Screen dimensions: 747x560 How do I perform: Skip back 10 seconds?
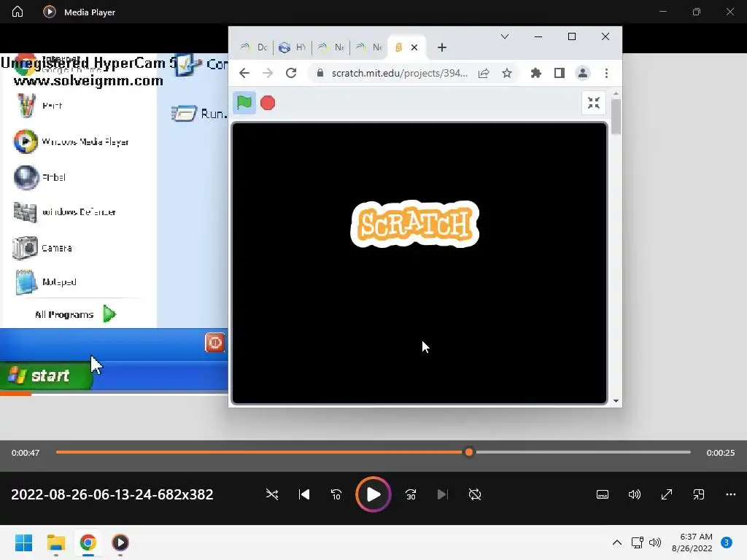click(336, 494)
